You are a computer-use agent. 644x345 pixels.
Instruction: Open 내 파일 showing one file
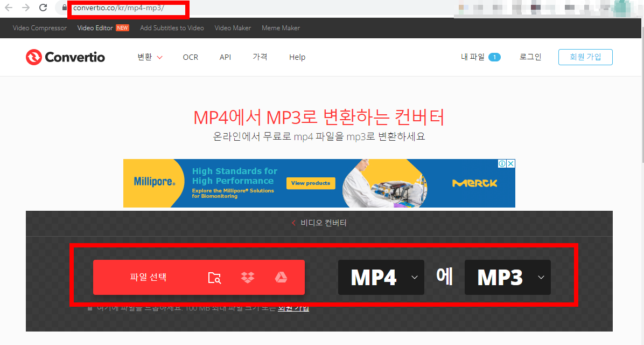(477, 57)
